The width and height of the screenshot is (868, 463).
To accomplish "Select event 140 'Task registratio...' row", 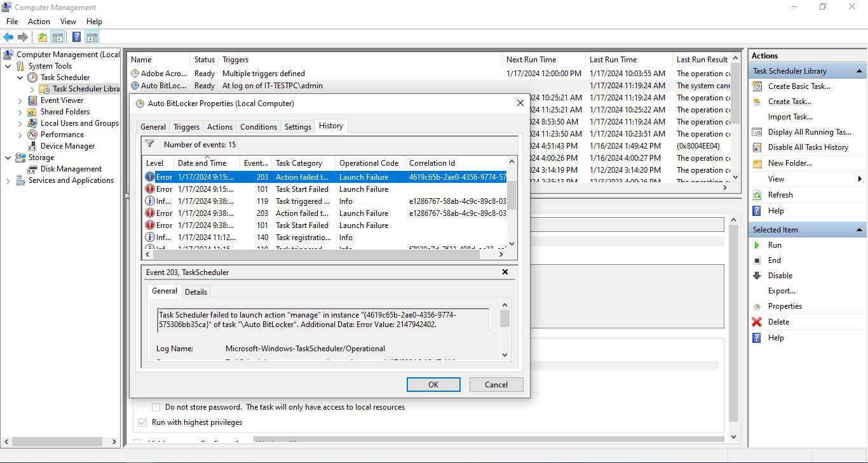I will [x=325, y=238].
